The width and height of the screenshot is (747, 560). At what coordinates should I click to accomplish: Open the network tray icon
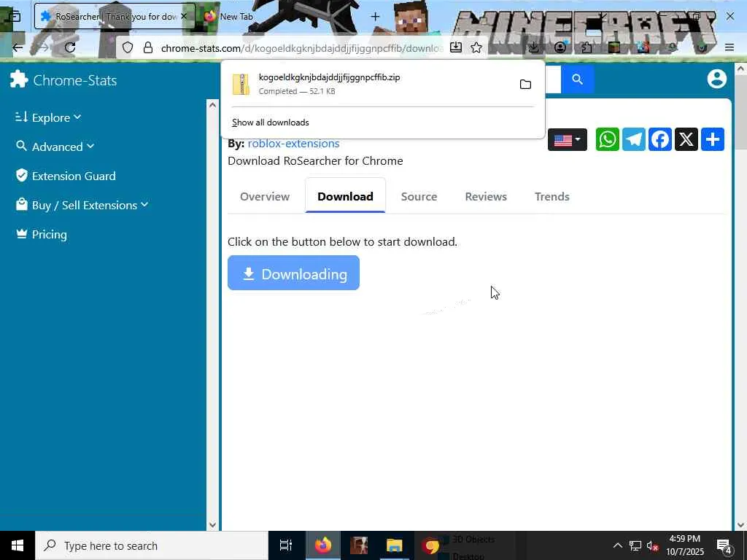pos(635,545)
